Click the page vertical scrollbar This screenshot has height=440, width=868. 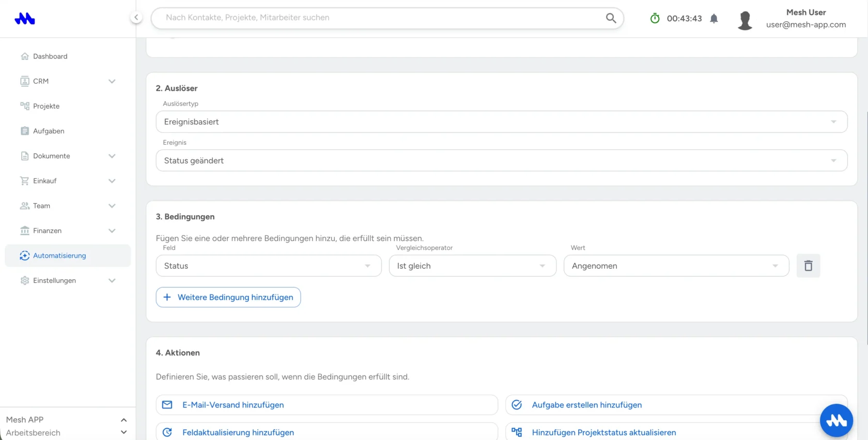pyautogui.click(x=866, y=227)
